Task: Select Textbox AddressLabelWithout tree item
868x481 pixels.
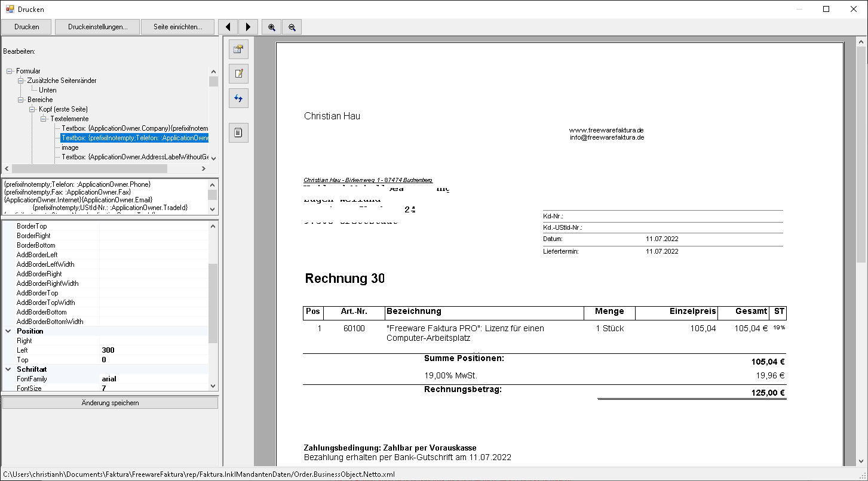Action: tap(134, 157)
